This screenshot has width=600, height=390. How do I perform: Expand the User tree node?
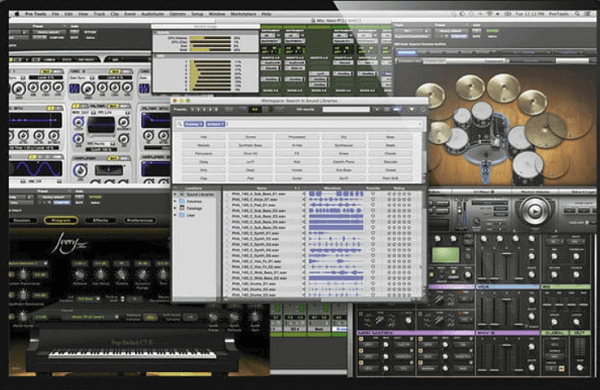point(176,215)
